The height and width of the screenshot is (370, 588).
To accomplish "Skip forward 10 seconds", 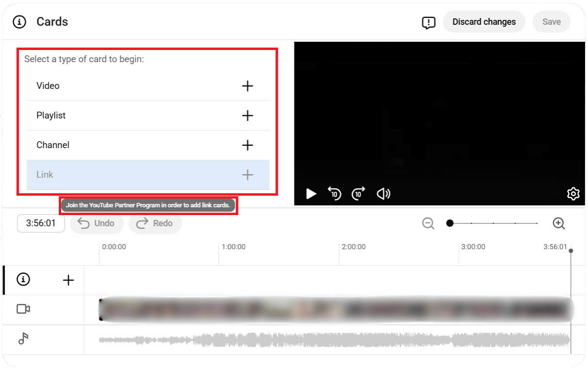I will tap(358, 194).
